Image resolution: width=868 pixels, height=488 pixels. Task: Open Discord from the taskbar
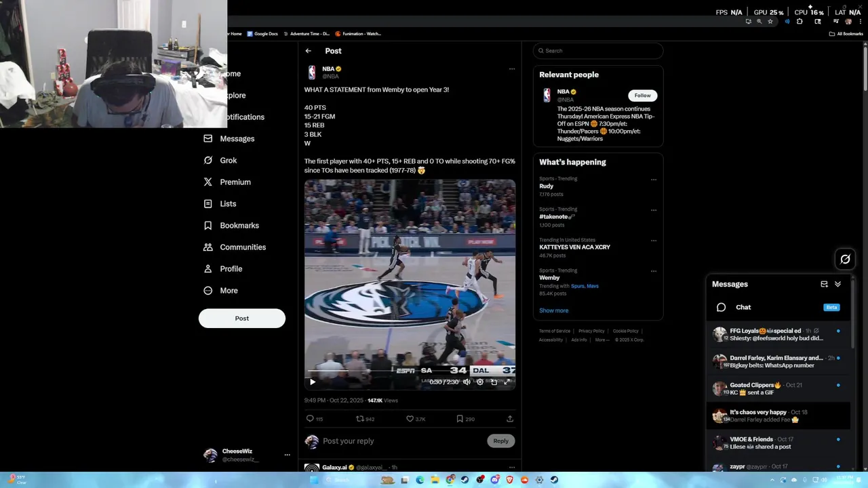pos(494,480)
